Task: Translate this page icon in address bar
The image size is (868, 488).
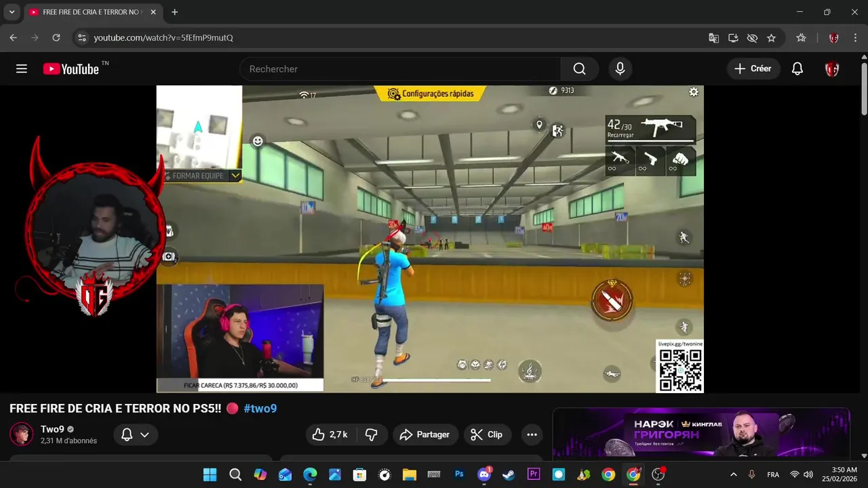Action: (713, 38)
